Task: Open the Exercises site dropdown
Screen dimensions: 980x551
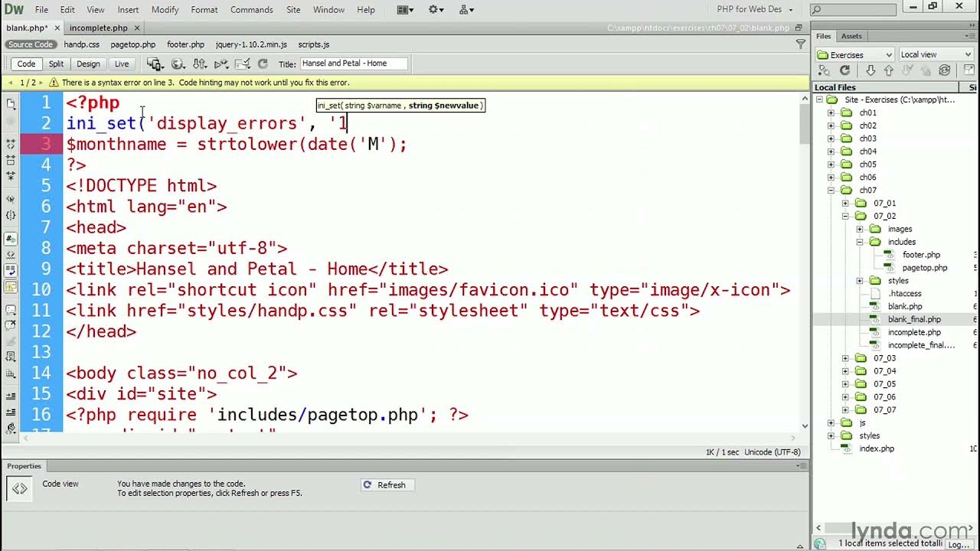Action: (x=854, y=54)
